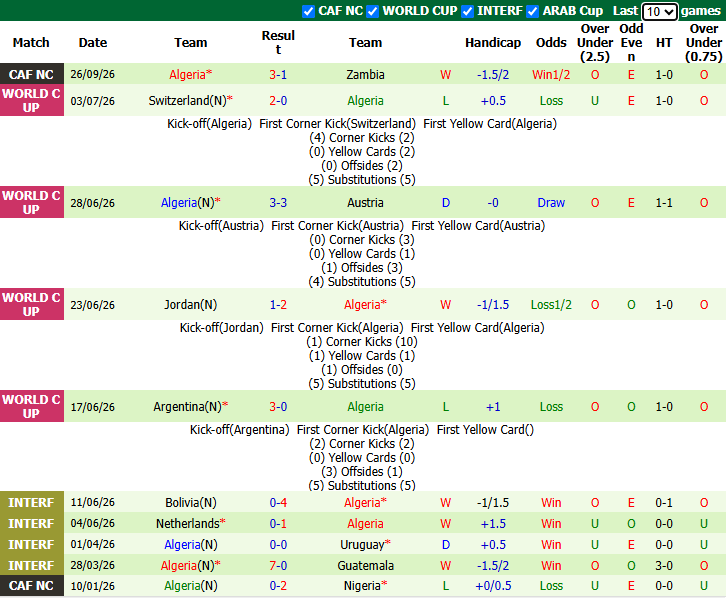Click the Over Under (2.5) column header
This screenshot has width=726, height=598.
pyautogui.click(x=595, y=43)
